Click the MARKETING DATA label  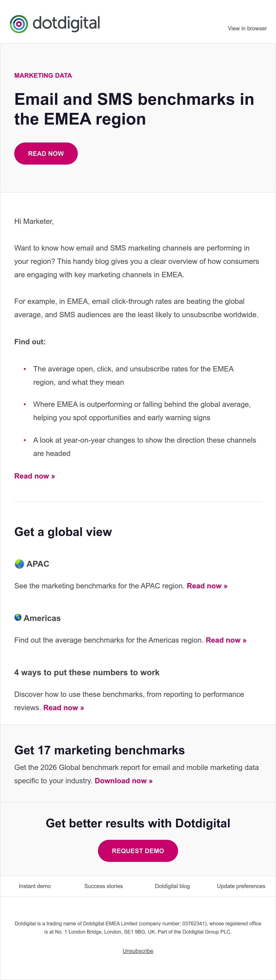(x=43, y=75)
